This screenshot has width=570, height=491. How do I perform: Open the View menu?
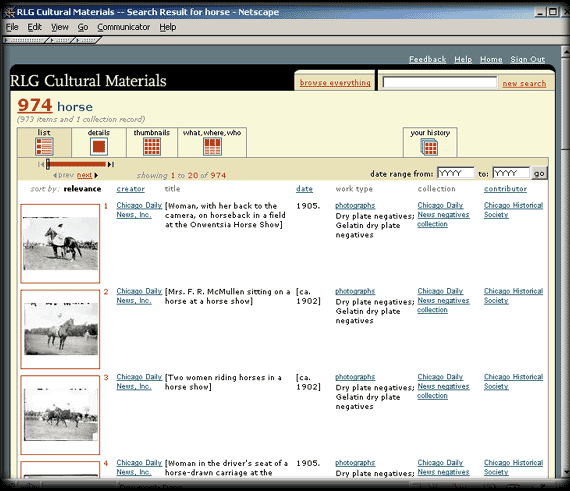60,27
